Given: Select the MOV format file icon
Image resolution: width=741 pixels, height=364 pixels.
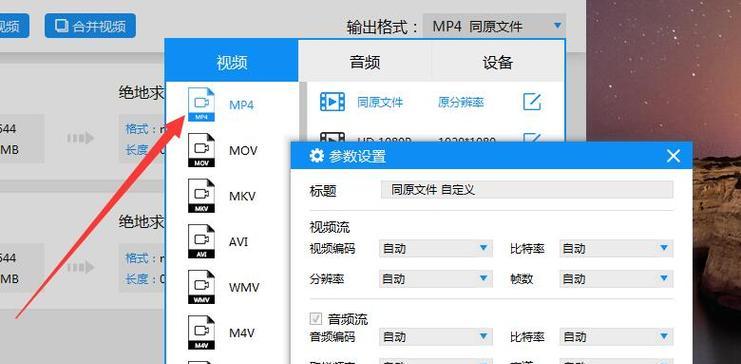Looking at the screenshot, I should tap(201, 150).
